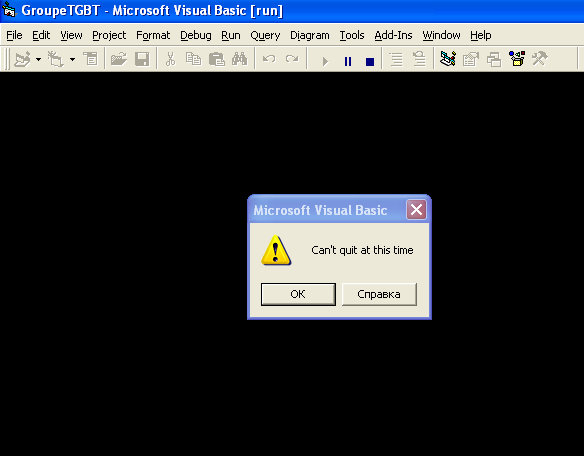Click the Start play button
This screenshot has height=456, width=584.
point(325,61)
